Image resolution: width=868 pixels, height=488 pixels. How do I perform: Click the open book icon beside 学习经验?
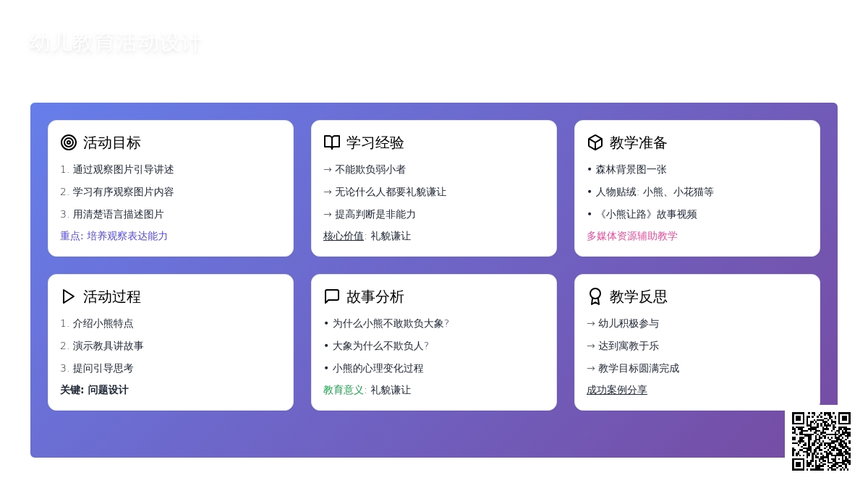point(332,142)
